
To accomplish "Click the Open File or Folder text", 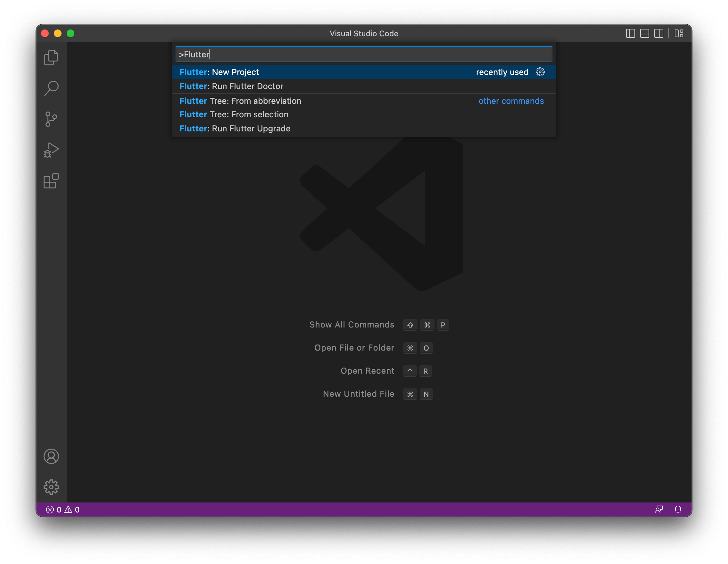I will (x=354, y=348).
